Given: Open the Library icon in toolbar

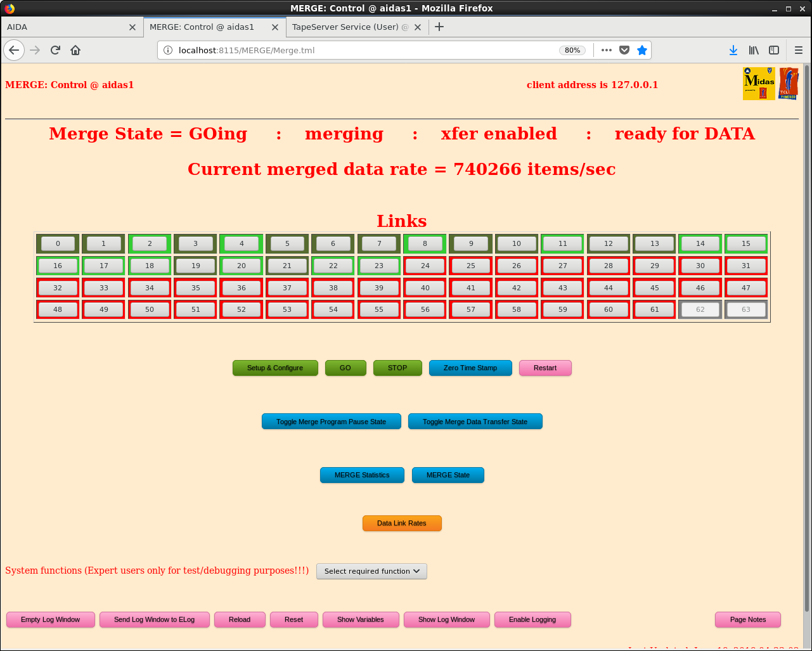Looking at the screenshot, I should [754, 50].
